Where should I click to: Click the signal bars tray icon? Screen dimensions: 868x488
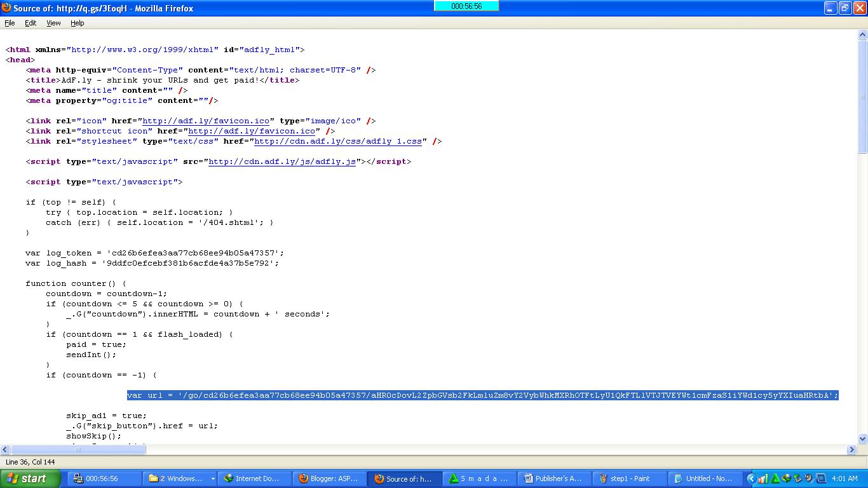coord(763,478)
